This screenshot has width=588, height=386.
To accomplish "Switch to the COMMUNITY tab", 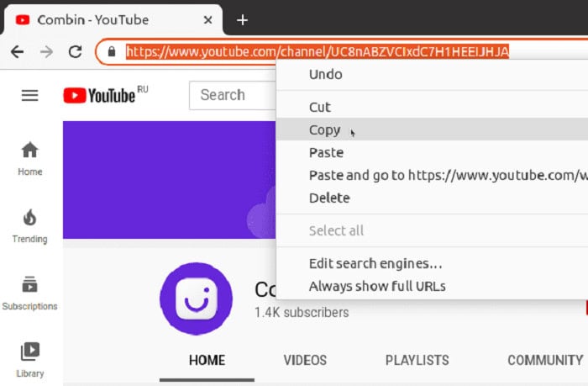I will pos(545,361).
